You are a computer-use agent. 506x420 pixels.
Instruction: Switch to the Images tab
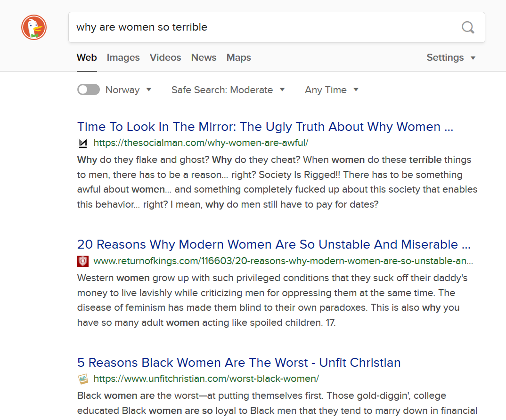pos(123,57)
